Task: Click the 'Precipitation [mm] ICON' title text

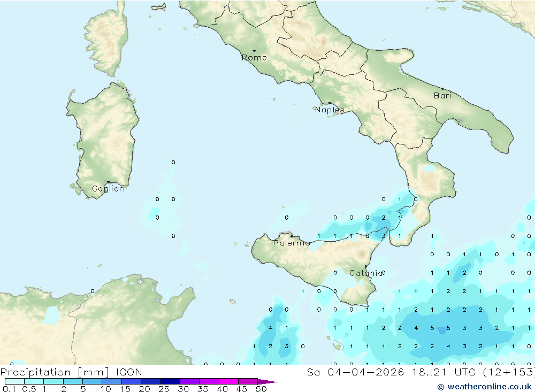Action: point(71,372)
